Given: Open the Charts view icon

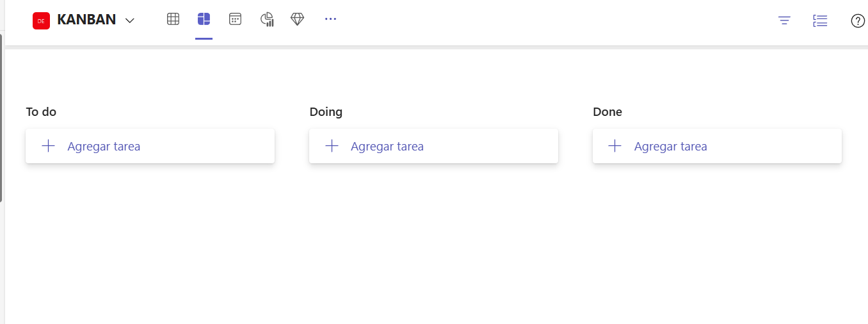Looking at the screenshot, I should pos(267,19).
